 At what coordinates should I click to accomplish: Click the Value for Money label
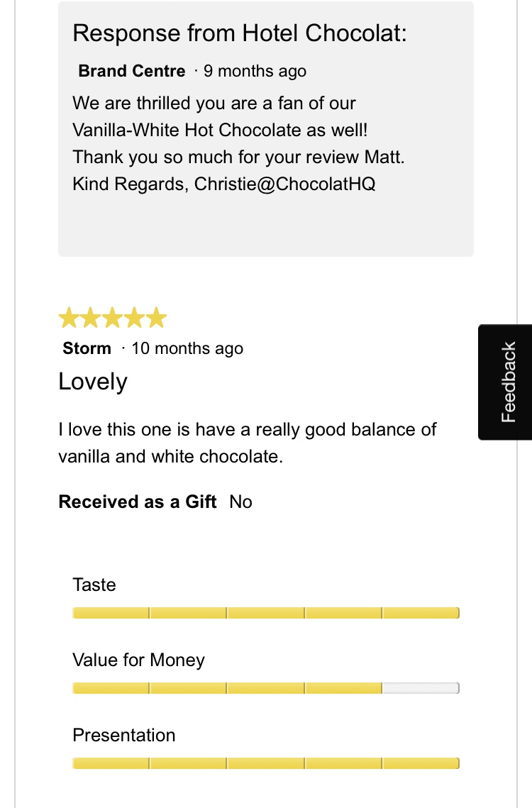pos(138,660)
